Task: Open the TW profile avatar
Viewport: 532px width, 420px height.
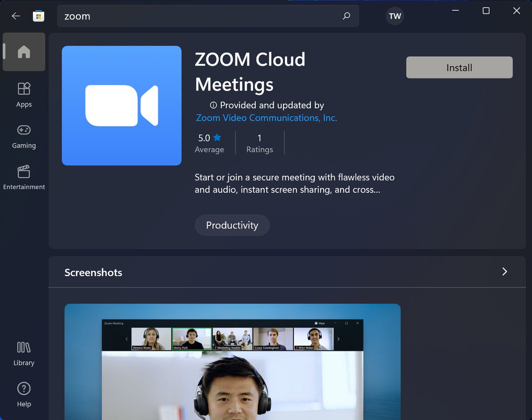Action: pyautogui.click(x=395, y=16)
